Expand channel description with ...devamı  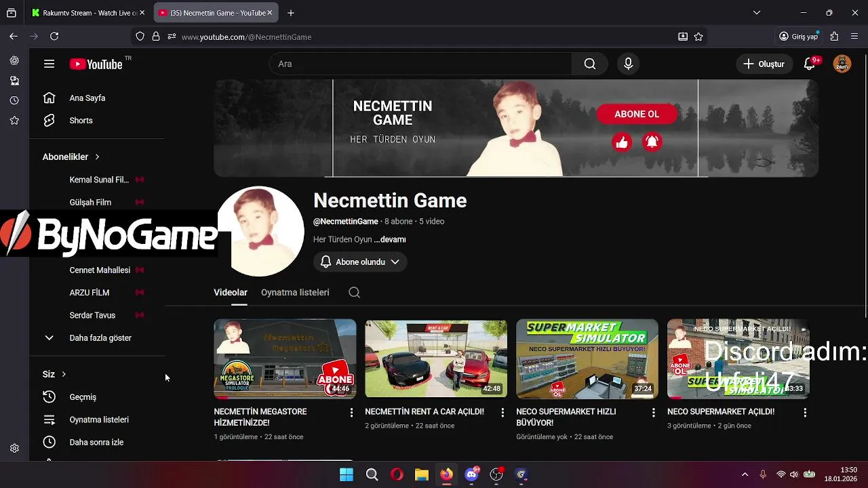[390, 239]
